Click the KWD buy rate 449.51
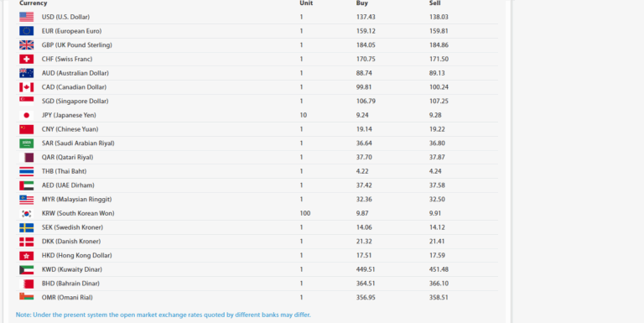Viewport: 644px width, 323px height. click(x=366, y=269)
